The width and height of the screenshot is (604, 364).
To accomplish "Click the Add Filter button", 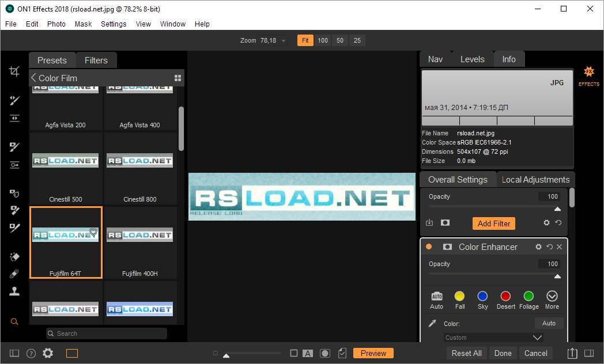I will click(494, 223).
